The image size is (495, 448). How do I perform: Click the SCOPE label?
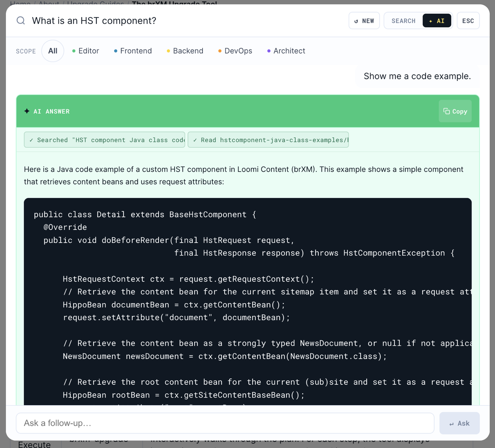[26, 51]
